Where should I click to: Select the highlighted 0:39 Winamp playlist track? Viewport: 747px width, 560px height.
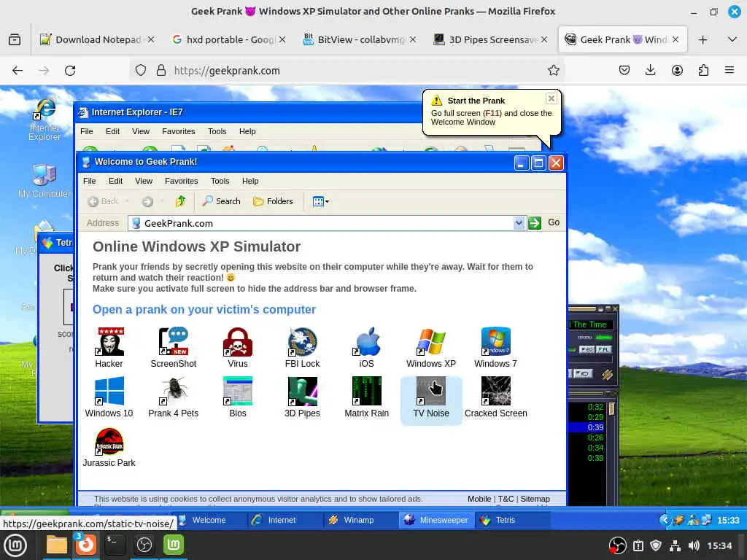tap(587, 427)
